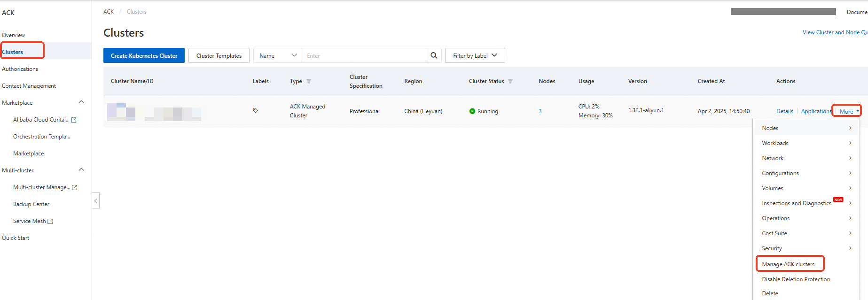Click the green Running status icon
The image size is (868, 300).
tap(472, 111)
